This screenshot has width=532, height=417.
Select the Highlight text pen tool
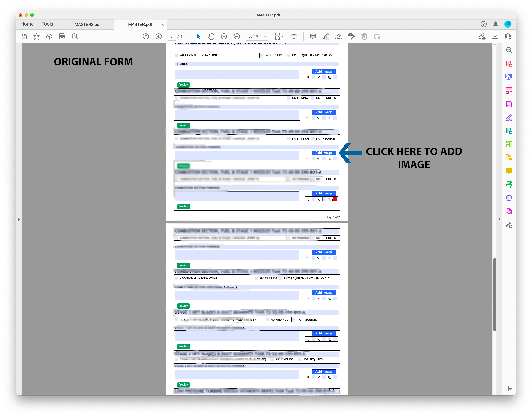coord(326,37)
